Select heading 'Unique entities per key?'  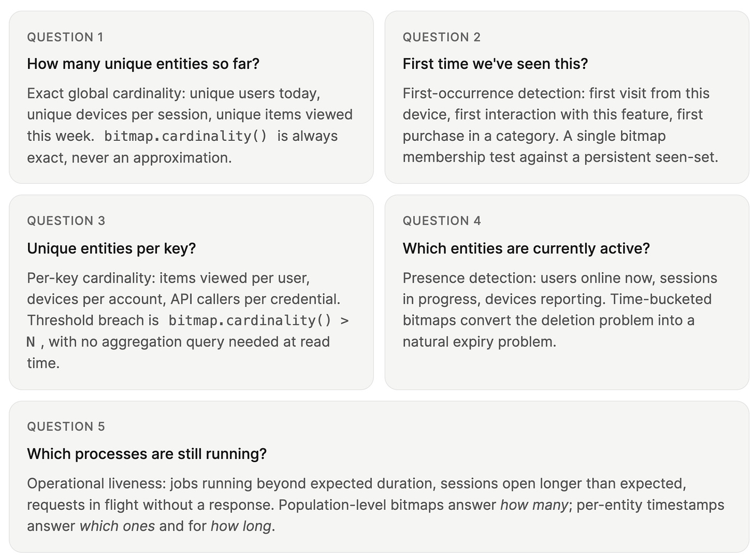tap(111, 249)
